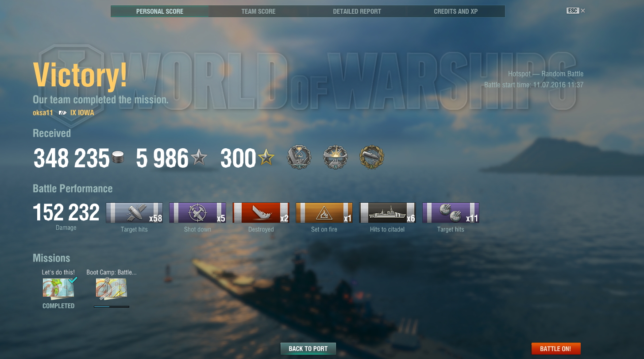The height and width of the screenshot is (359, 644).
Task: Open the Let's do this! completed mission
Action: [58, 288]
